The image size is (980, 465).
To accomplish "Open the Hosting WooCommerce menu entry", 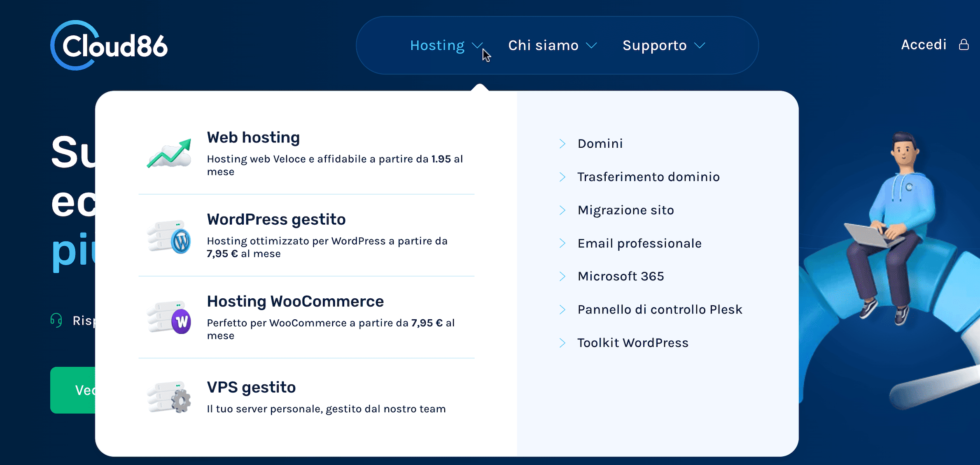I will tap(295, 302).
